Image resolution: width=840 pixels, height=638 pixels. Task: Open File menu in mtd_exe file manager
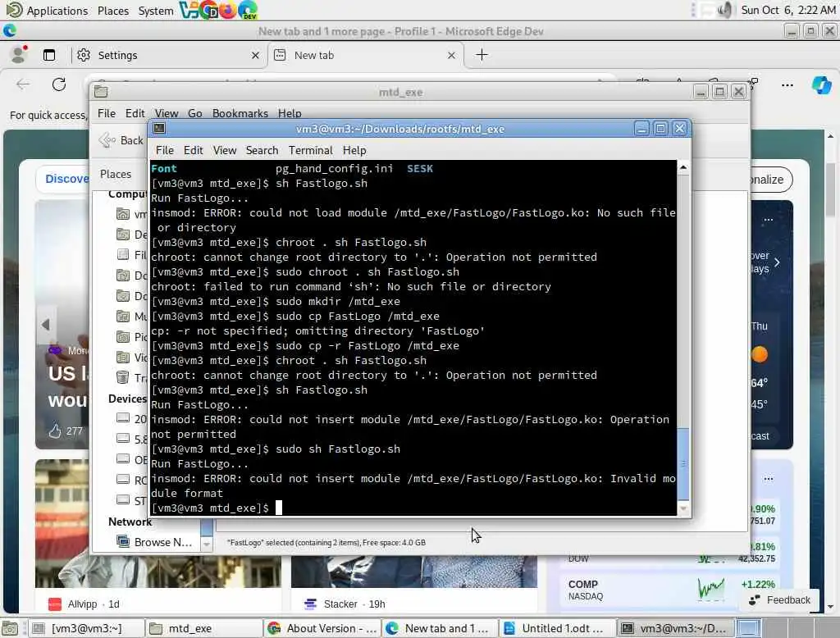(106, 113)
